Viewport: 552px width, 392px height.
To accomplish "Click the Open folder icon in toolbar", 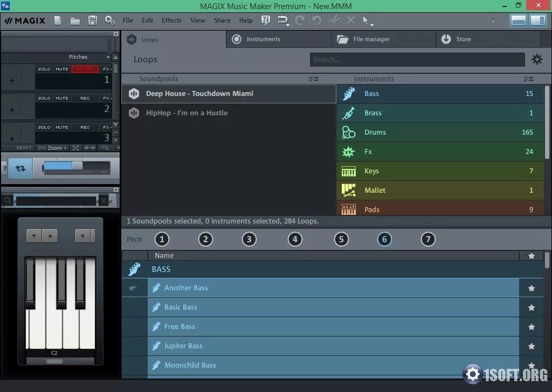I will (75, 21).
